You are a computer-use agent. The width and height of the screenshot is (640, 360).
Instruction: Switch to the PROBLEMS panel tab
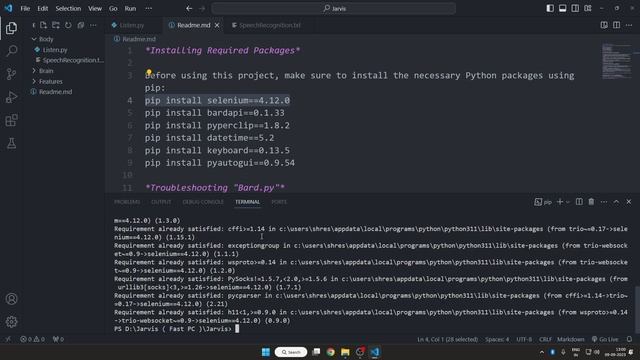point(127,202)
